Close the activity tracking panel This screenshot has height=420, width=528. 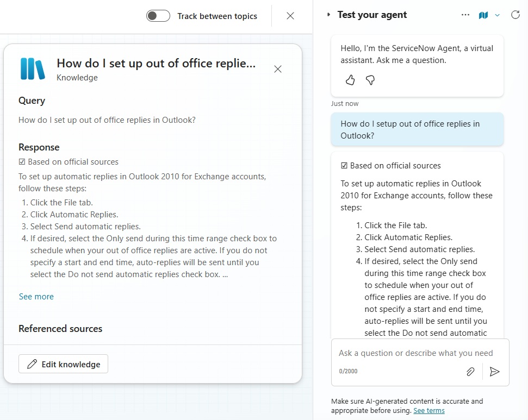[290, 16]
